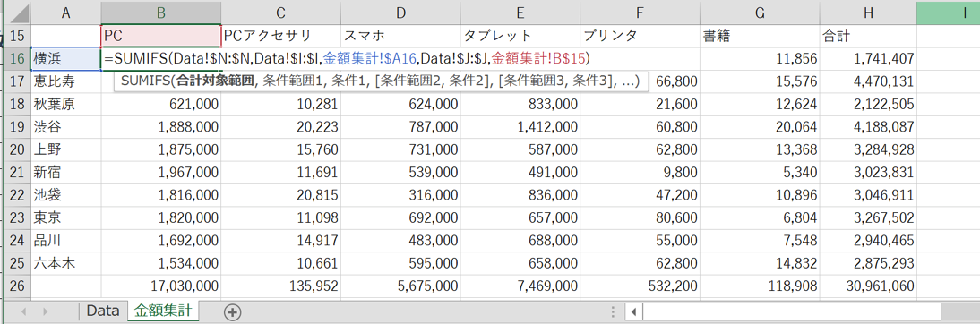Screen dimensions: 980x324
Task: Select row 26 header
Action: (x=18, y=286)
